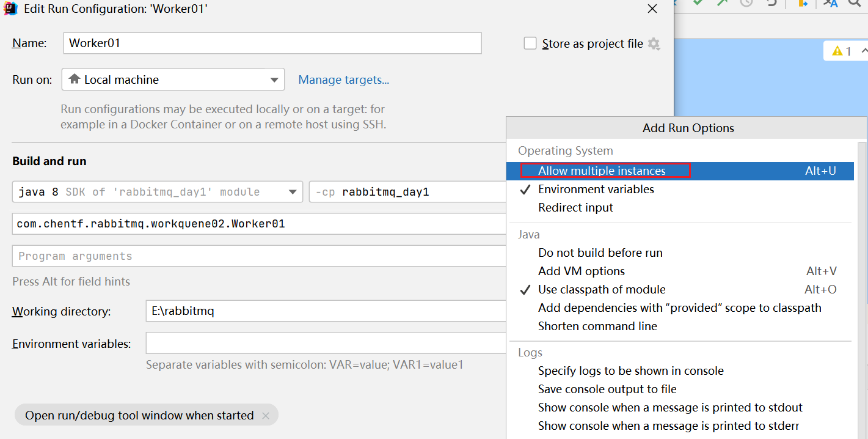Choose Shorten command line option
868x439 pixels.
tap(680, 326)
